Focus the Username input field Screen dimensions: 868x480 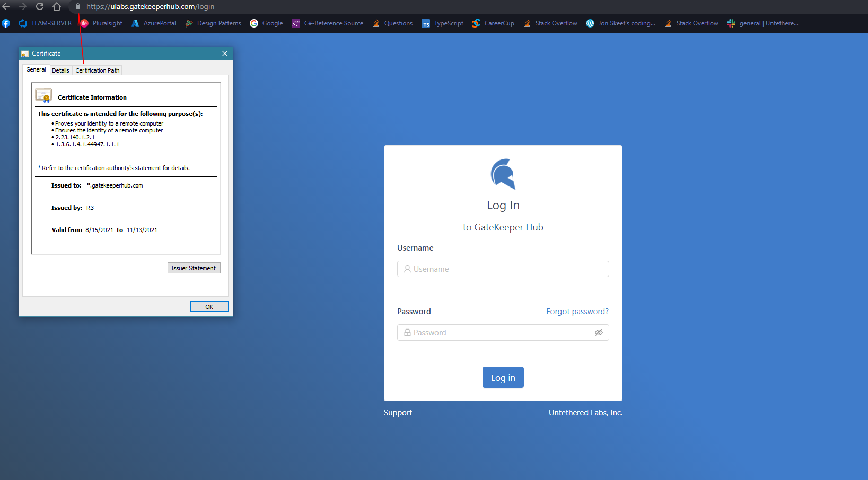503,269
